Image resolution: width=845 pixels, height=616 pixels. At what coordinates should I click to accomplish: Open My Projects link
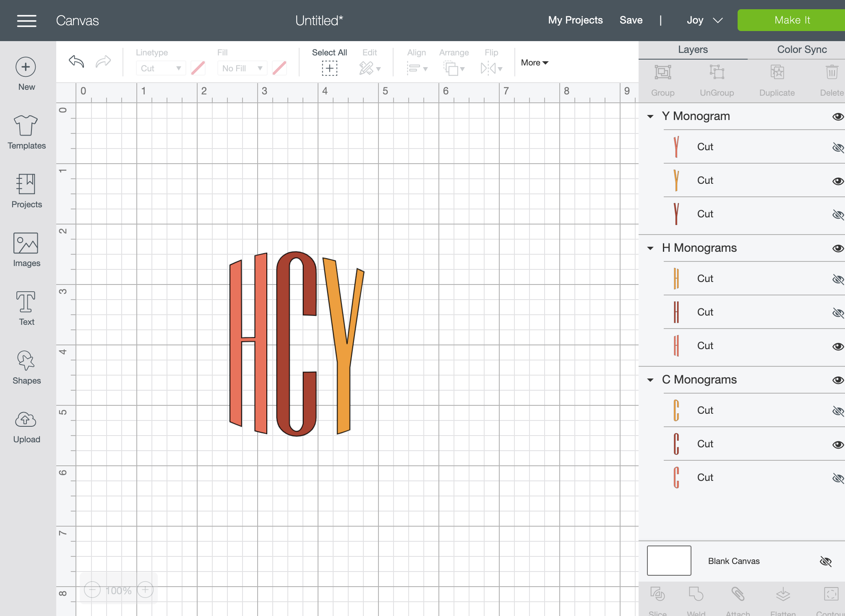click(575, 20)
